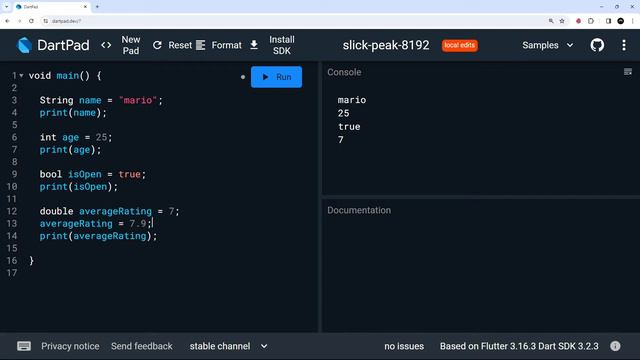Image resolution: width=640 pixels, height=360 pixels.
Task: Click the red recording extension icon
Action: [578, 21]
